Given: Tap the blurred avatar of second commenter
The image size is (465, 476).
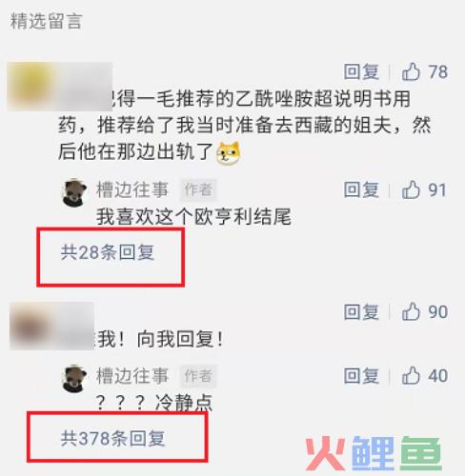Looking at the screenshot, I should click(x=31, y=327).
